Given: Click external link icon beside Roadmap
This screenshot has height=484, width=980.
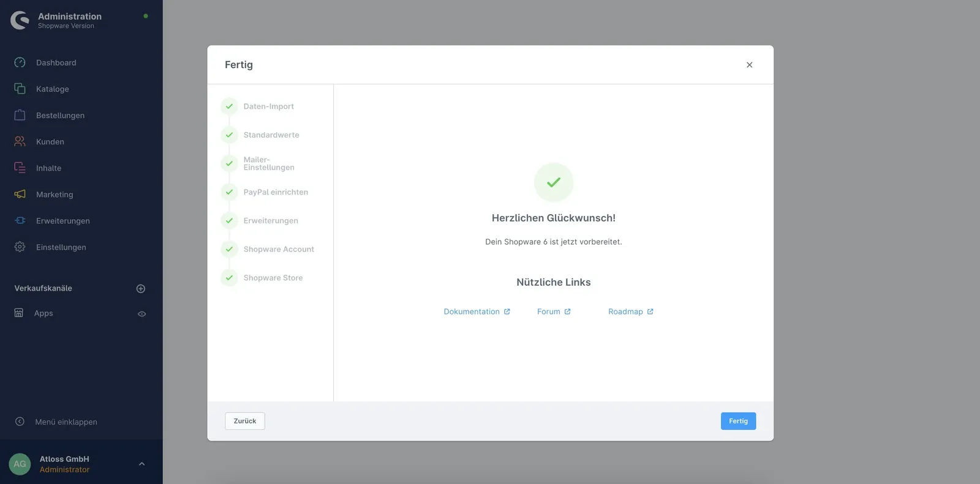Looking at the screenshot, I should click(650, 311).
